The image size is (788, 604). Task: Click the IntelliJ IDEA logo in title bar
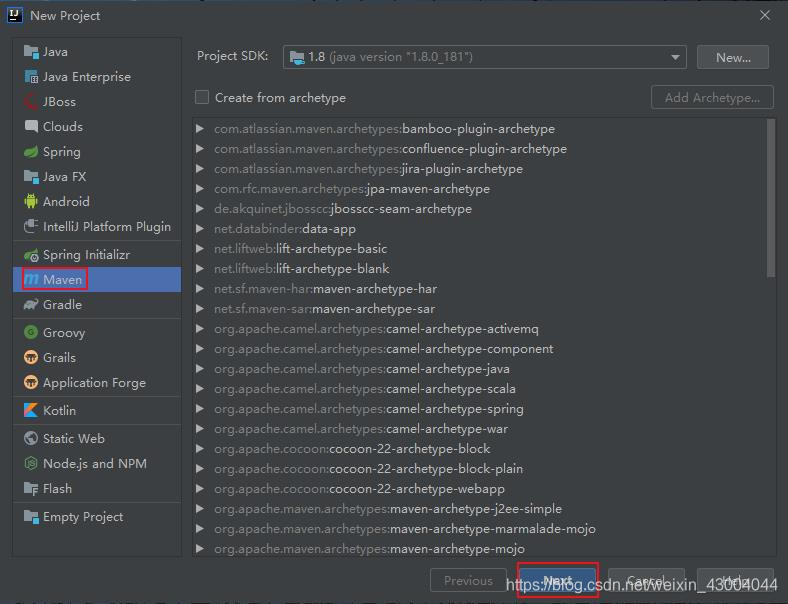[15, 16]
